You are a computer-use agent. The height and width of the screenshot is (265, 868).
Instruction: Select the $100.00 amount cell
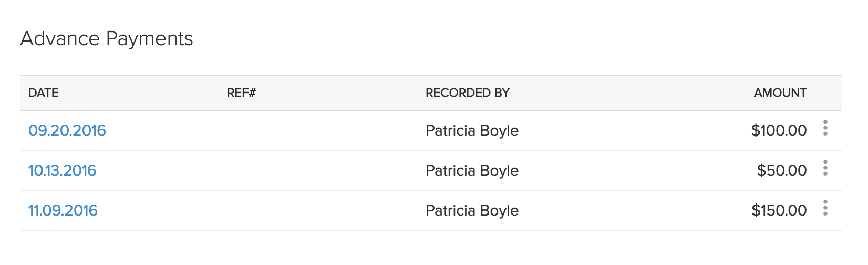point(779,130)
